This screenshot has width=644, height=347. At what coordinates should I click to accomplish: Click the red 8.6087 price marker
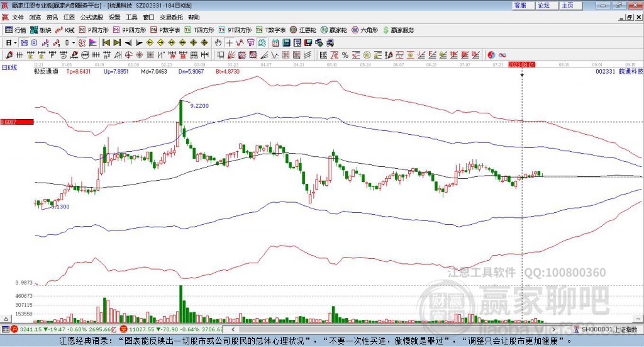pyautogui.click(x=17, y=122)
